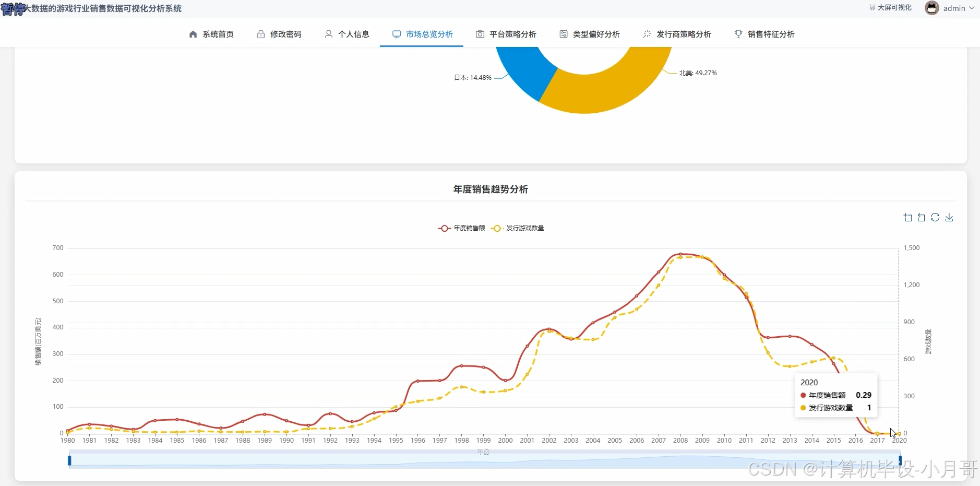Viewport: 980px width, 486px height.
Task: Click the 2008 x-axis year label
Action: point(680,441)
